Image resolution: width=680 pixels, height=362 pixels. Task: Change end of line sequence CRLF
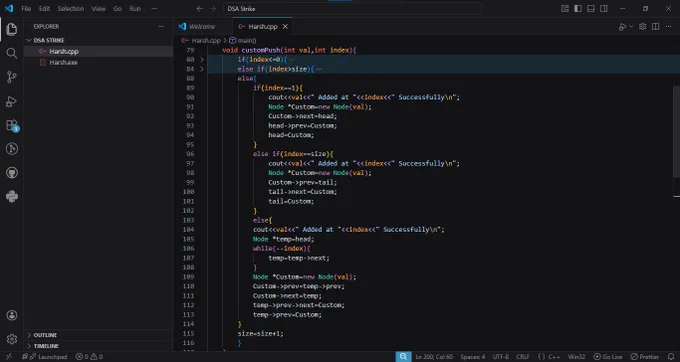[x=523, y=357]
